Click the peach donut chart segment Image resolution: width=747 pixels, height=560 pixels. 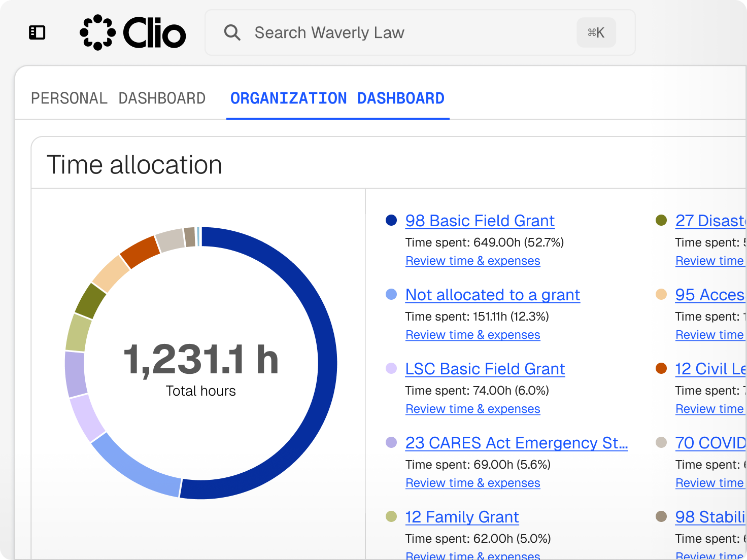(x=111, y=274)
